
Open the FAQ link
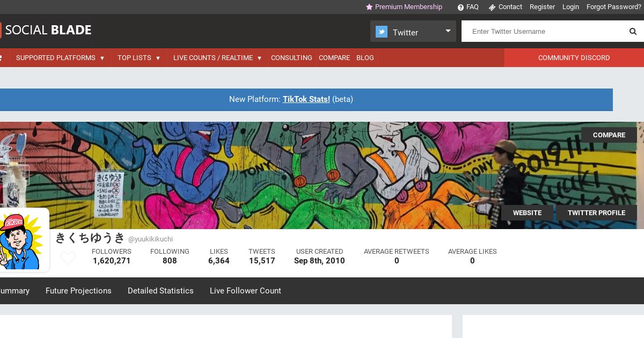pyautogui.click(x=472, y=7)
